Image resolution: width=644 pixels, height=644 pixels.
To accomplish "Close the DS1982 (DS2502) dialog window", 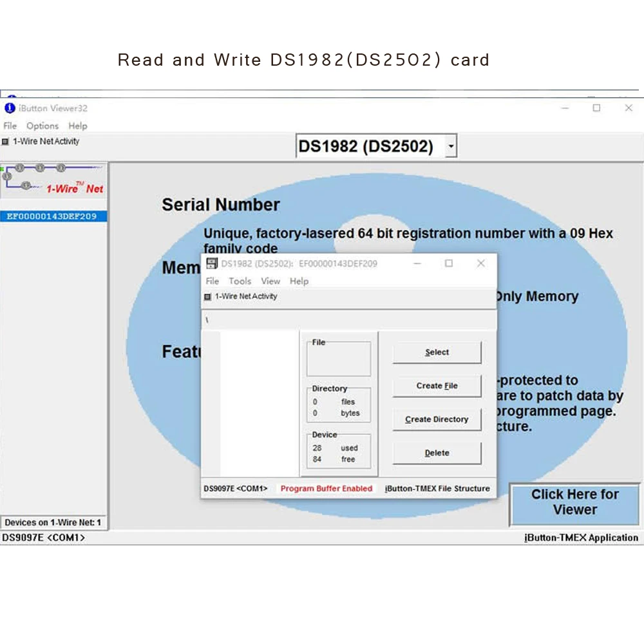I will coord(481,263).
